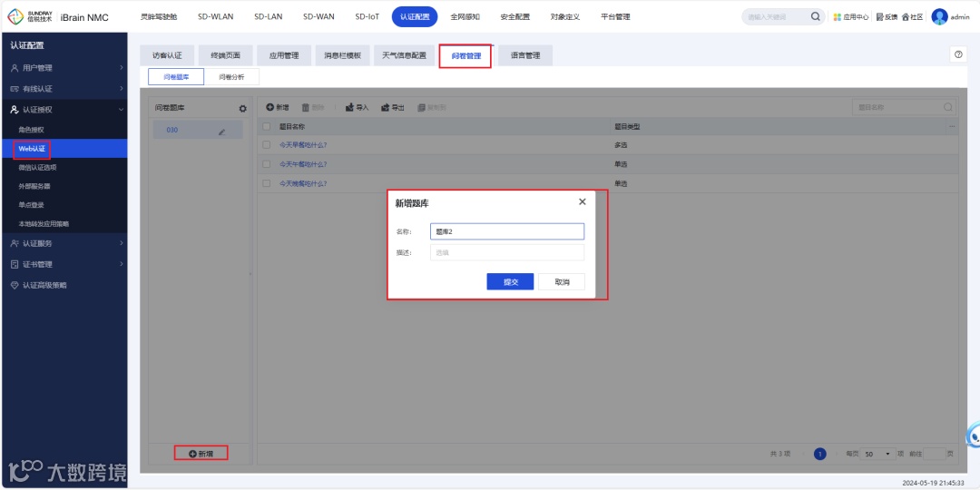Click 题目名称 search magnifier icon
Screen dimensions: 980x490
coord(948,107)
